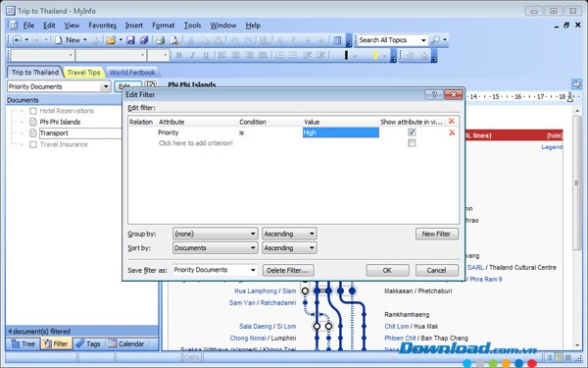Screen dimensions: 588x368
Task: Click the Sala Daeng link
Action: click(x=255, y=327)
